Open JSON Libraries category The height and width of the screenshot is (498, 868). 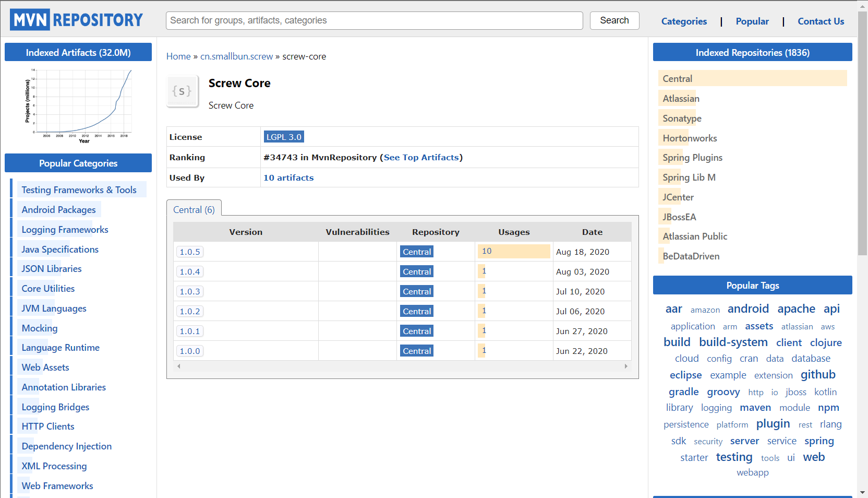(x=52, y=269)
